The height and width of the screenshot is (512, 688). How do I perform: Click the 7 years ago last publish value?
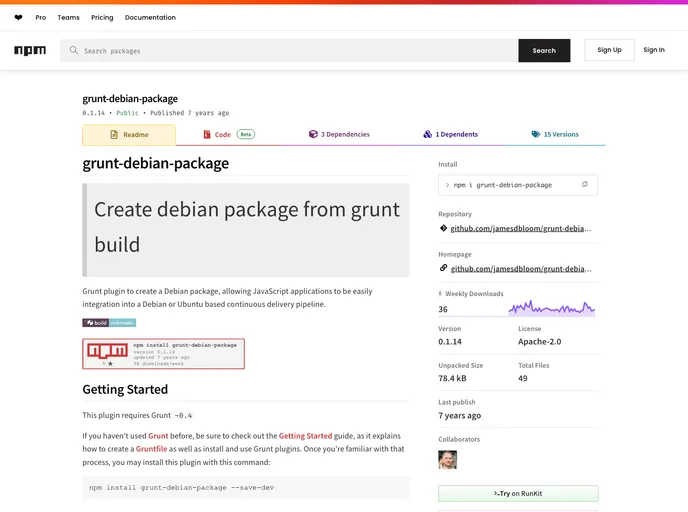point(459,415)
